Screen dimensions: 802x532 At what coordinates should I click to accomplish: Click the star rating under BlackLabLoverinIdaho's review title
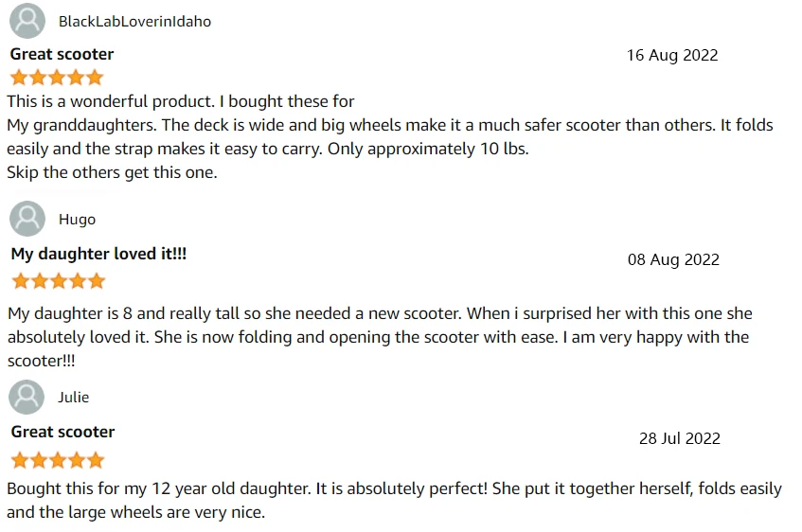tap(57, 78)
